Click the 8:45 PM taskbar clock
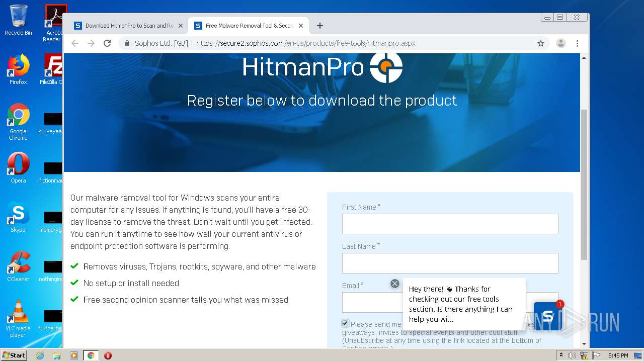This screenshot has height=362, width=644. point(618,355)
